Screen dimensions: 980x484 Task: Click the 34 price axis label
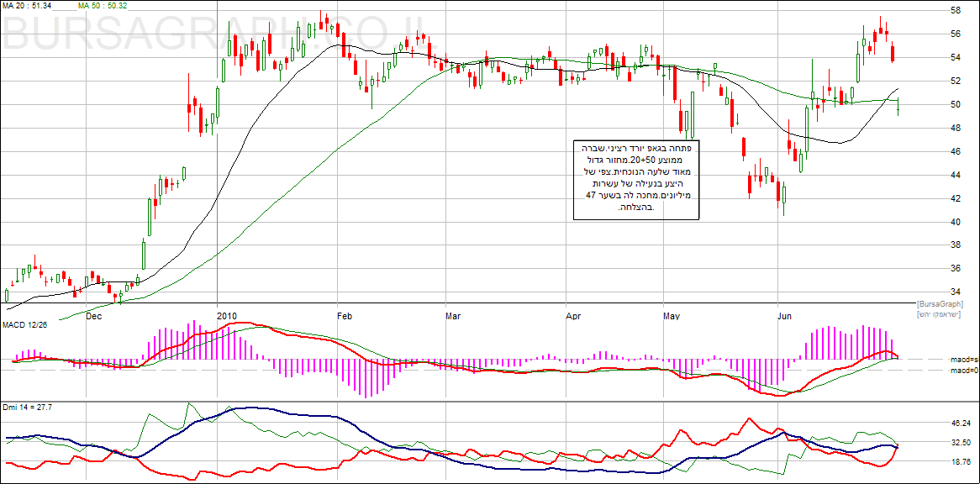click(x=956, y=292)
